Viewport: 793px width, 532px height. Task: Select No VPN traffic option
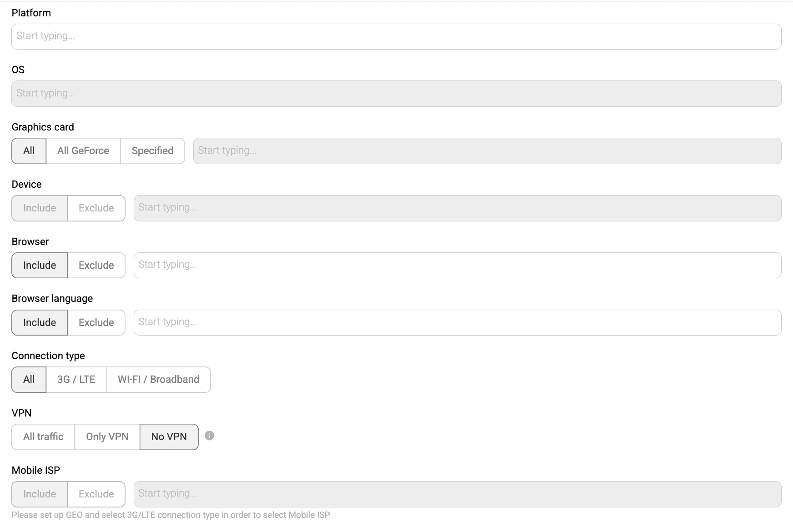pos(169,437)
